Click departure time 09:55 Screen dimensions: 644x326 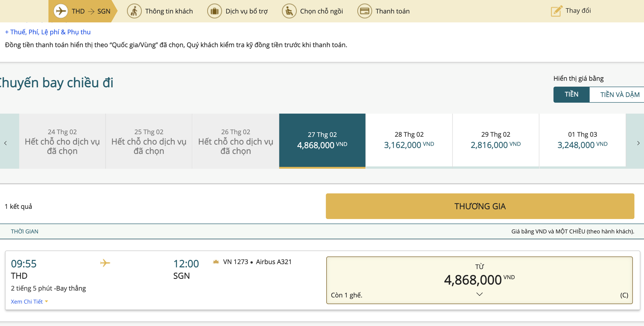24,264
